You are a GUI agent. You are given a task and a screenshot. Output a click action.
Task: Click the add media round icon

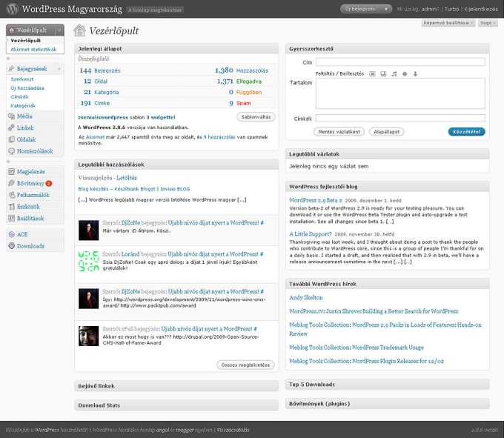click(x=405, y=74)
